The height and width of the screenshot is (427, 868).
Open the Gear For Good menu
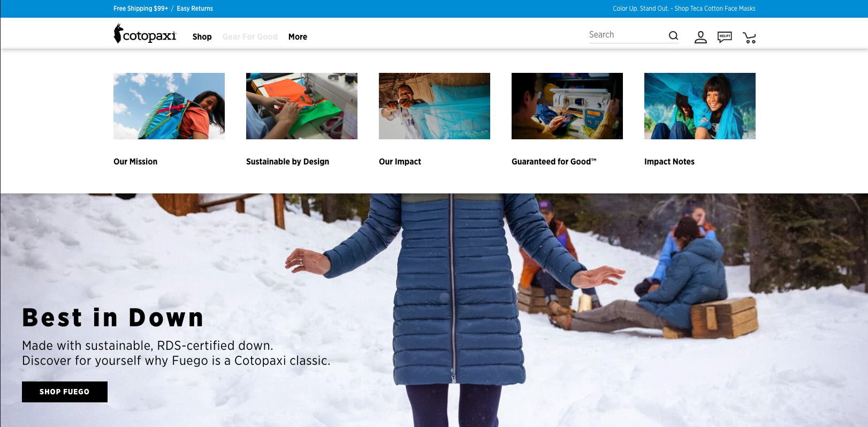coord(250,37)
